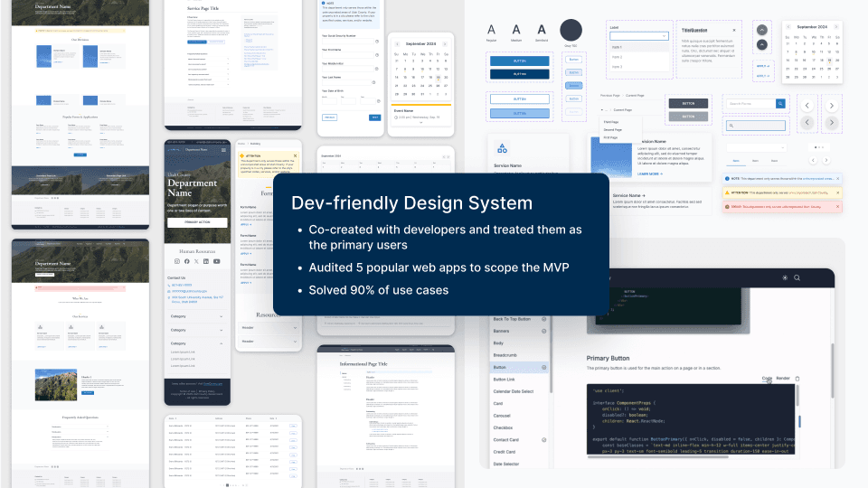Click the outlined search field with magnifier
The height and width of the screenshot is (488, 868).
[x=756, y=126]
